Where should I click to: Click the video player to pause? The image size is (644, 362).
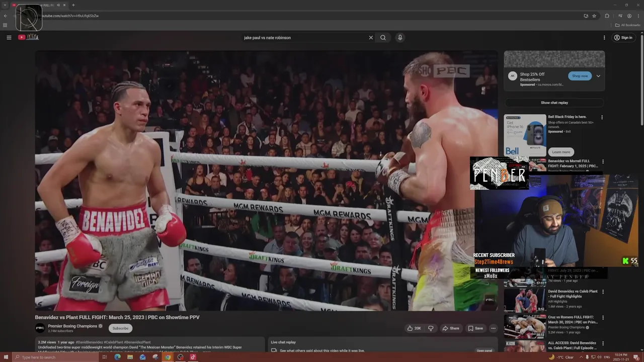266,180
